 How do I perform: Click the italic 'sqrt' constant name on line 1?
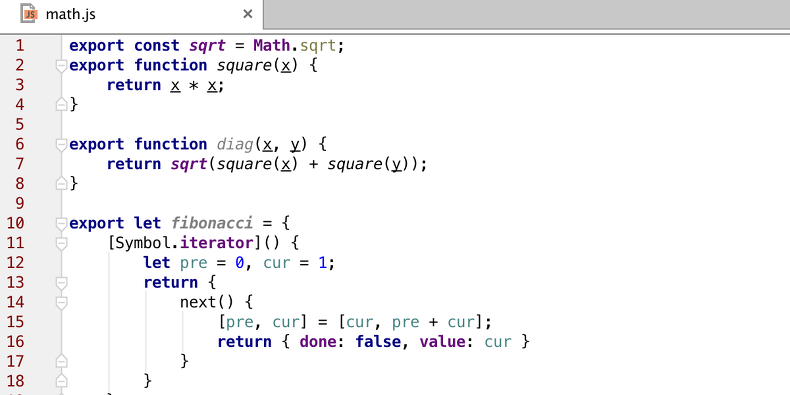(x=208, y=46)
